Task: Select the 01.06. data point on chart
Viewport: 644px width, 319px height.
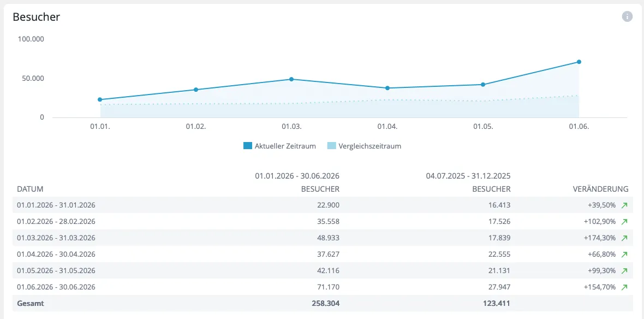Action: [x=579, y=62]
